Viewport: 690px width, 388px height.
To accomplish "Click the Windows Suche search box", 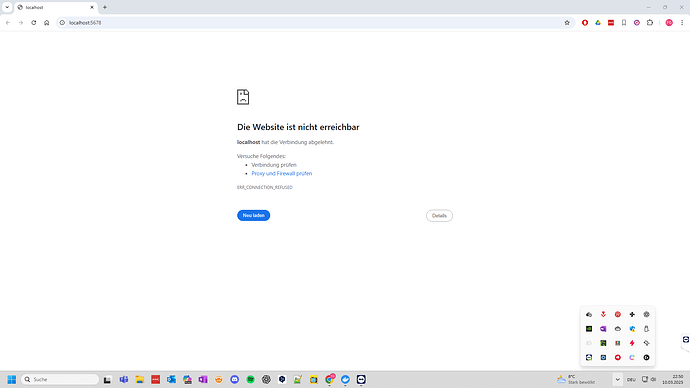I will point(60,379).
